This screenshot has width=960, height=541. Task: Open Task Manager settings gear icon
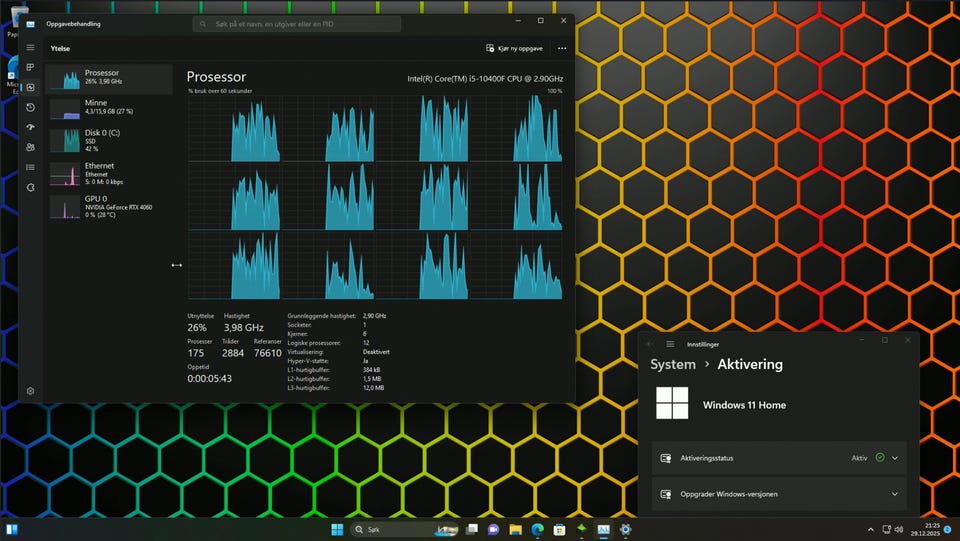point(30,391)
